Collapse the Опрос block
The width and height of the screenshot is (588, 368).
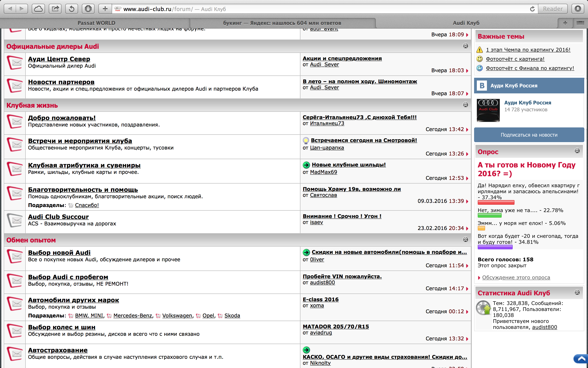(577, 151)
